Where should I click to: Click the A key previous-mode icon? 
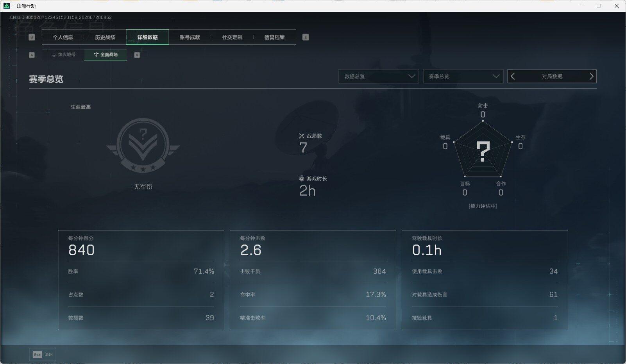click(x=32, y=55)
